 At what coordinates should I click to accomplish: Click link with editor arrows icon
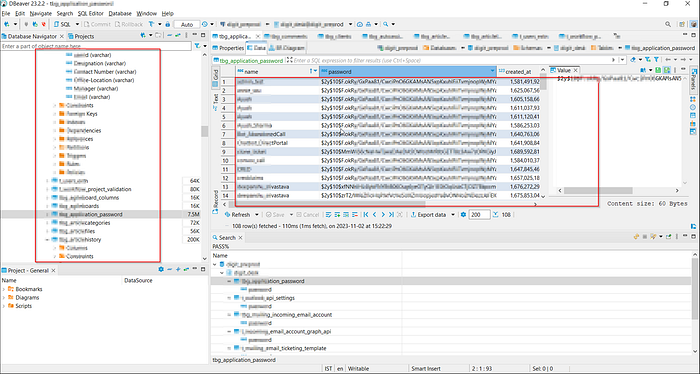click(178, 35)
